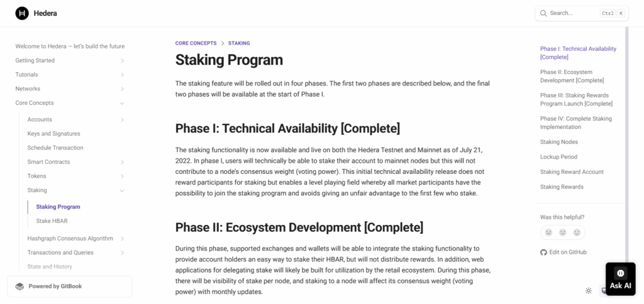Click the CORE CONCEPTS breadcrumb link
Image resolution: width=644 pixels, height=304 pixels.
click(x=196, y=43)
